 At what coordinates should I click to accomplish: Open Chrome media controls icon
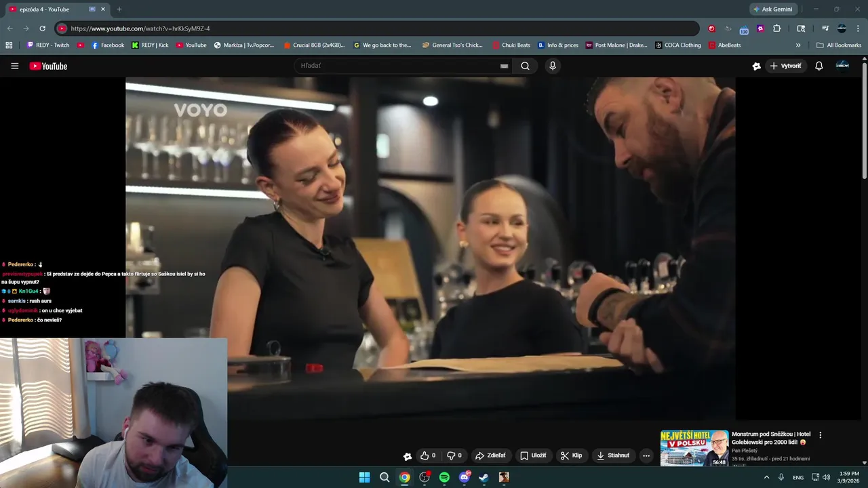pos(825,28)
